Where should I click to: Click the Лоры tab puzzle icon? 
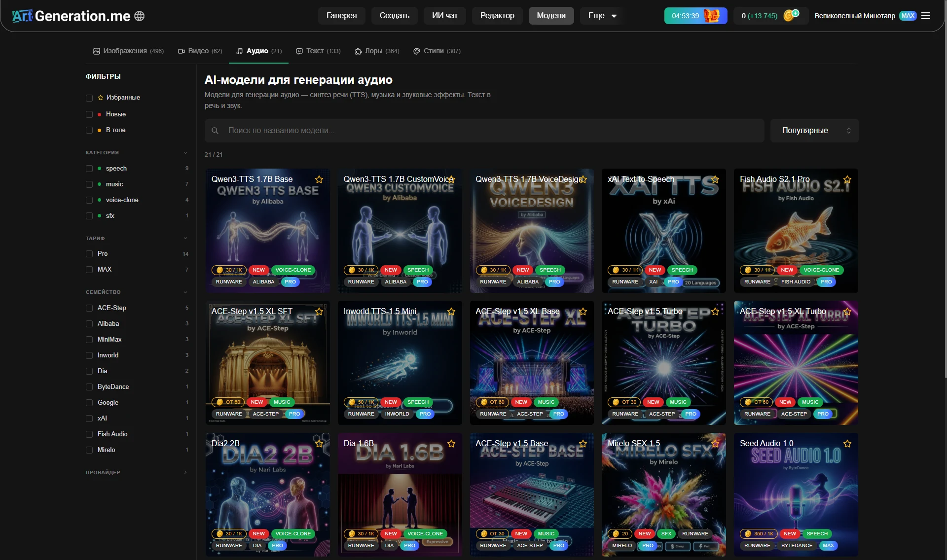[x=359, y=51]
